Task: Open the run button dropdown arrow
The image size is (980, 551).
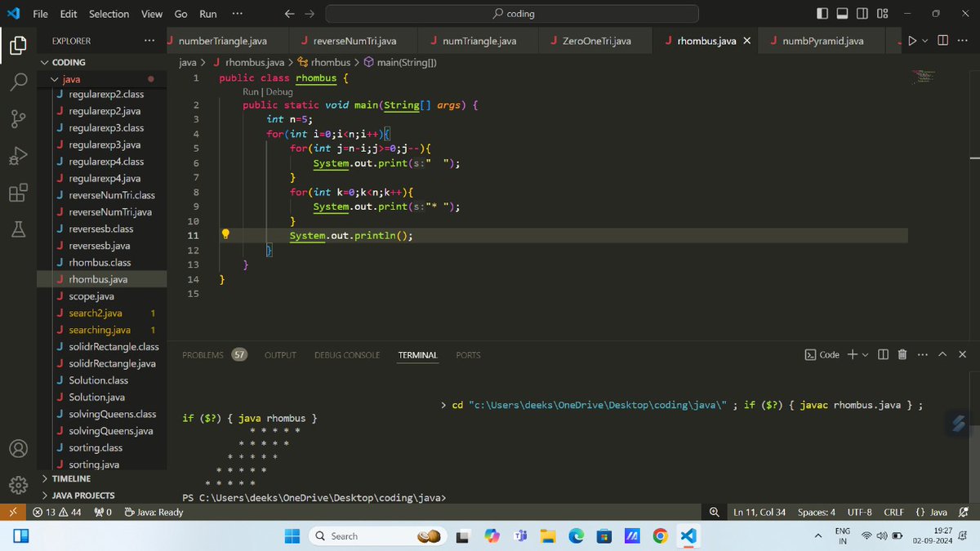Action: pos(925,41)
